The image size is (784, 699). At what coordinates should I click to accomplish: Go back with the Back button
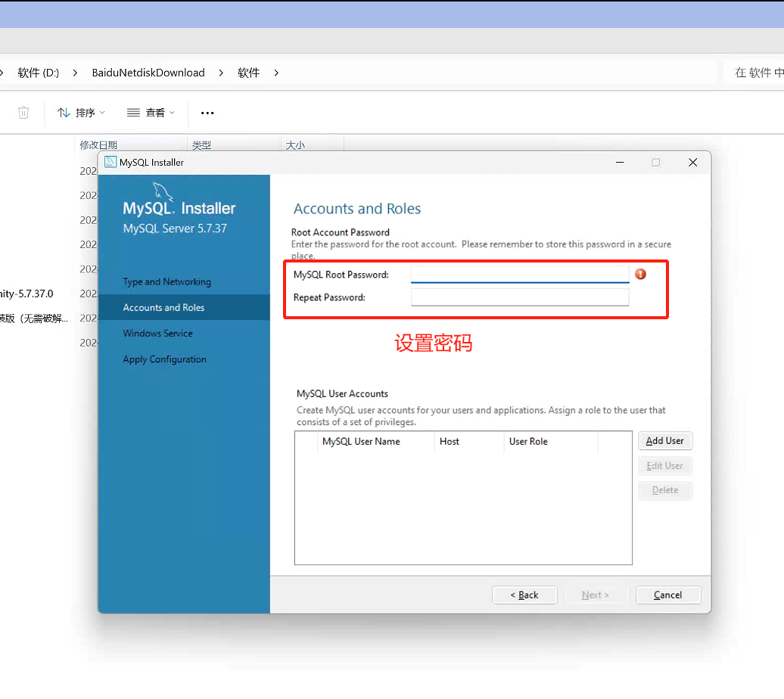click(x=524, y=595)
